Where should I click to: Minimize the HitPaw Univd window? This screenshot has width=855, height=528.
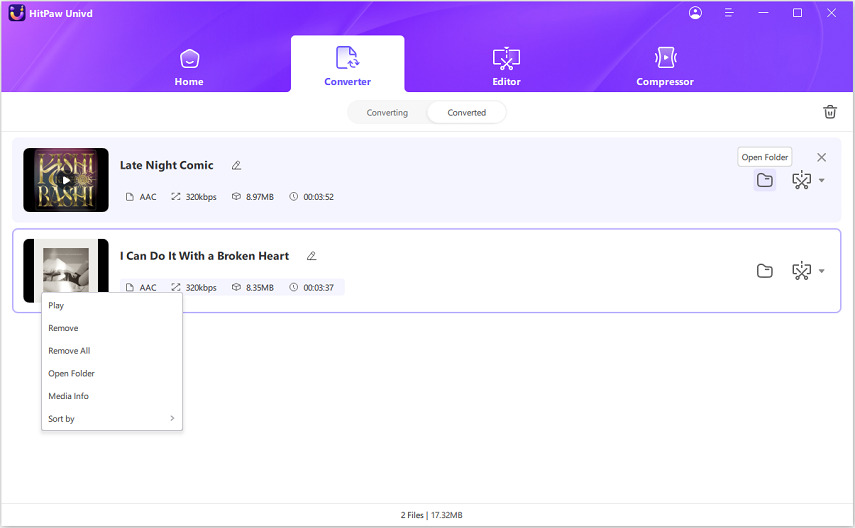pos(763,13)
